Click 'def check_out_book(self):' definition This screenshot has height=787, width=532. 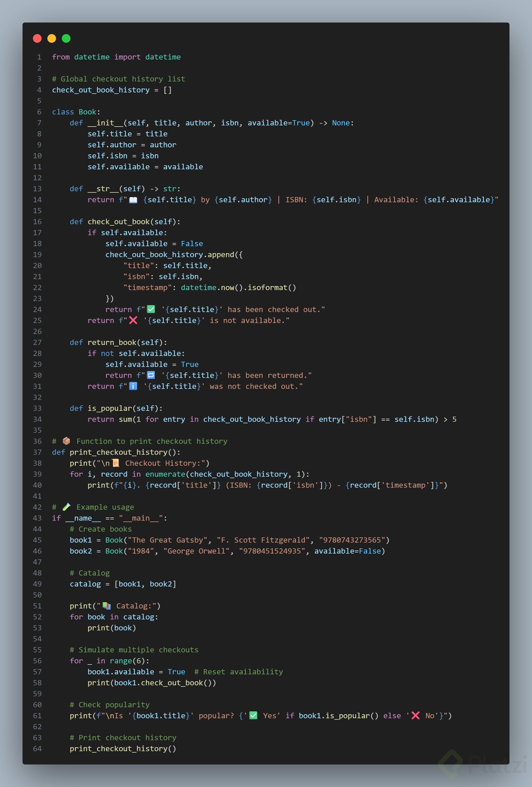[x=125, y=222]
